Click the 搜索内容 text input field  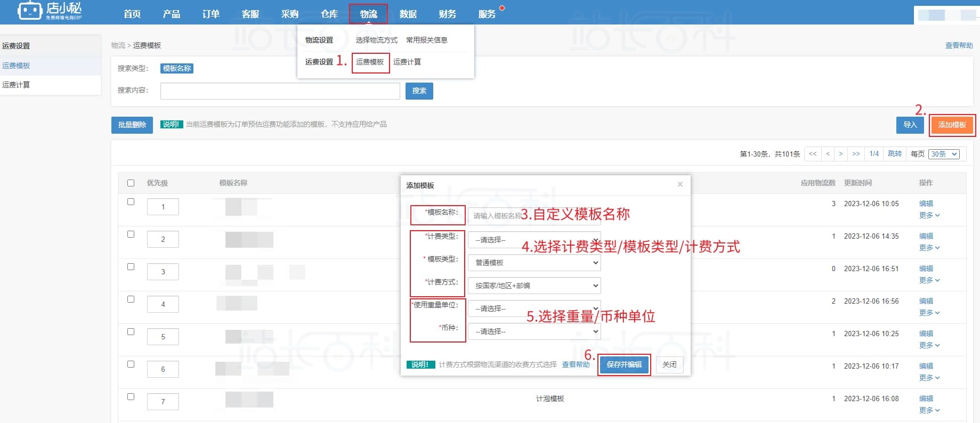(x=280, y=91)
